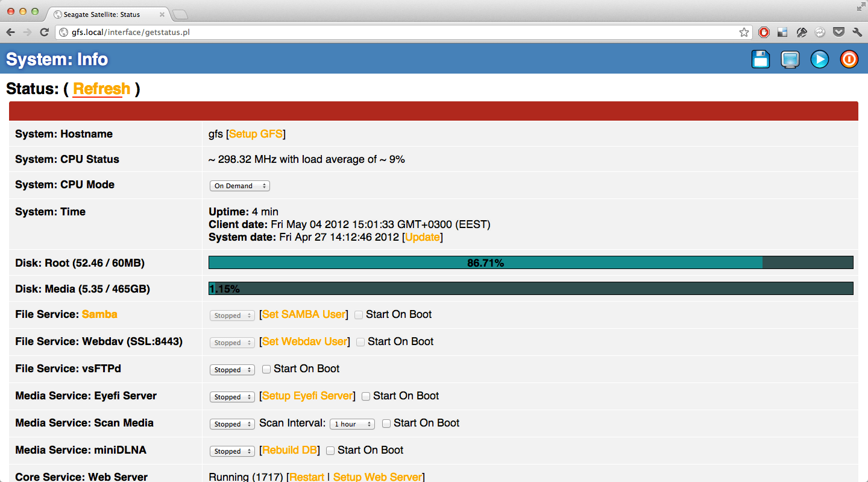The height and width of the screenshot is (482, 868).
Task: Click the Disk Root 86.71% usage bar
Action: coord(531,262)
